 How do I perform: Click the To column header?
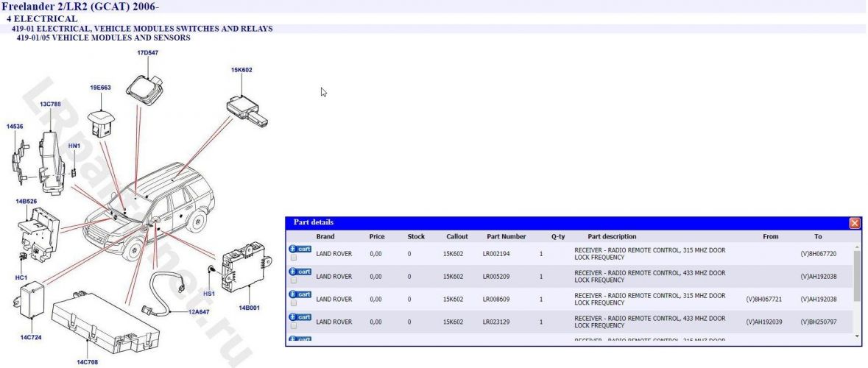(x=818, y=236)
